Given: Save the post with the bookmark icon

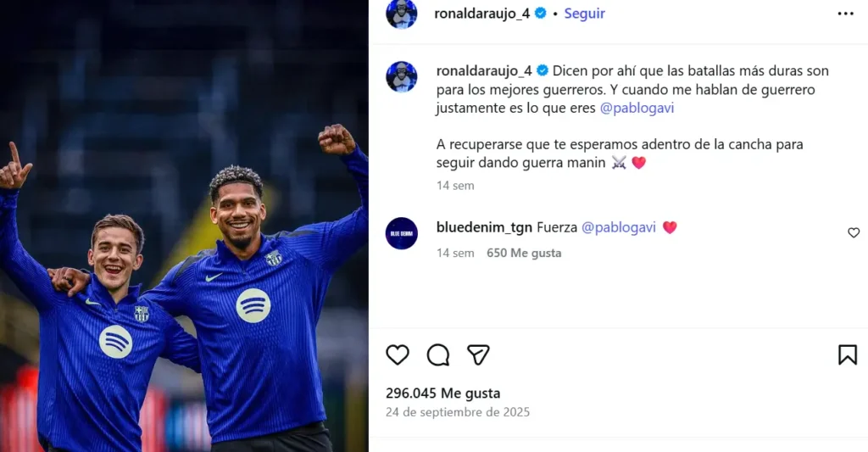Looking at the screenshot, I should [848, 355].
